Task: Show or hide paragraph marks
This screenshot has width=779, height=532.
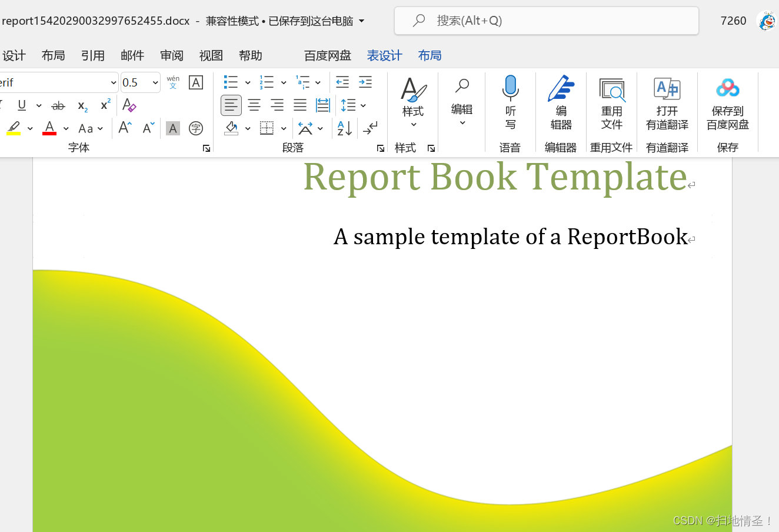Action: 371,128
